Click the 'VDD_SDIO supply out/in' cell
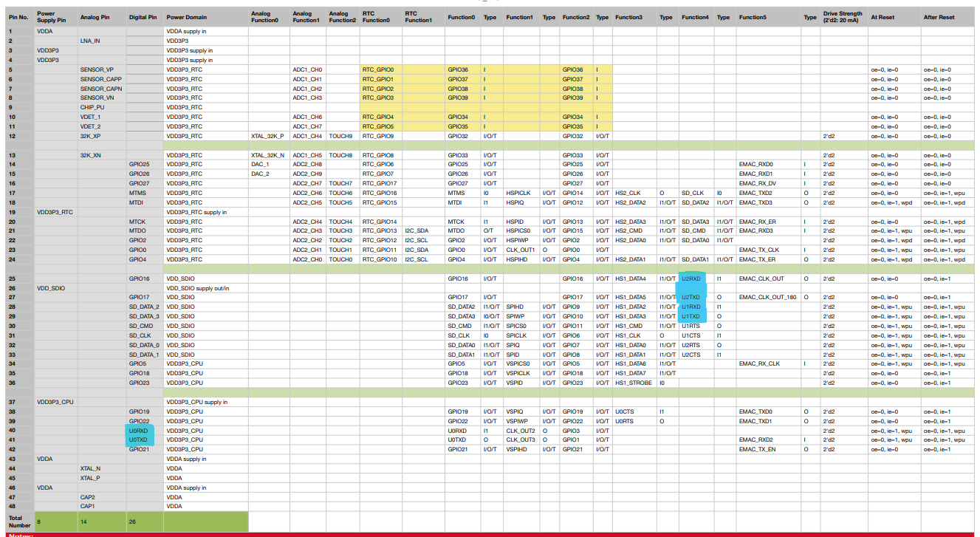Viewport: 980px width, 537px height. (206, 288)
